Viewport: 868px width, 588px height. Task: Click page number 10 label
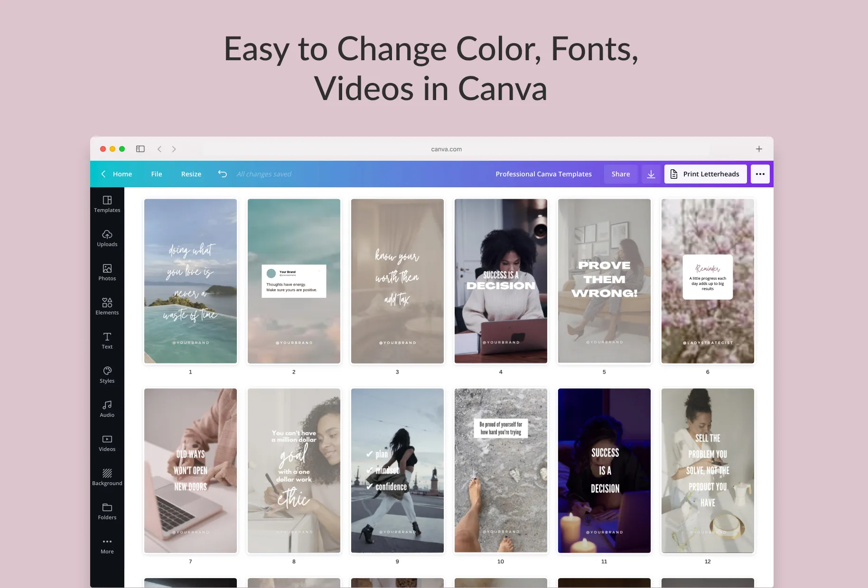coord(501,561)
